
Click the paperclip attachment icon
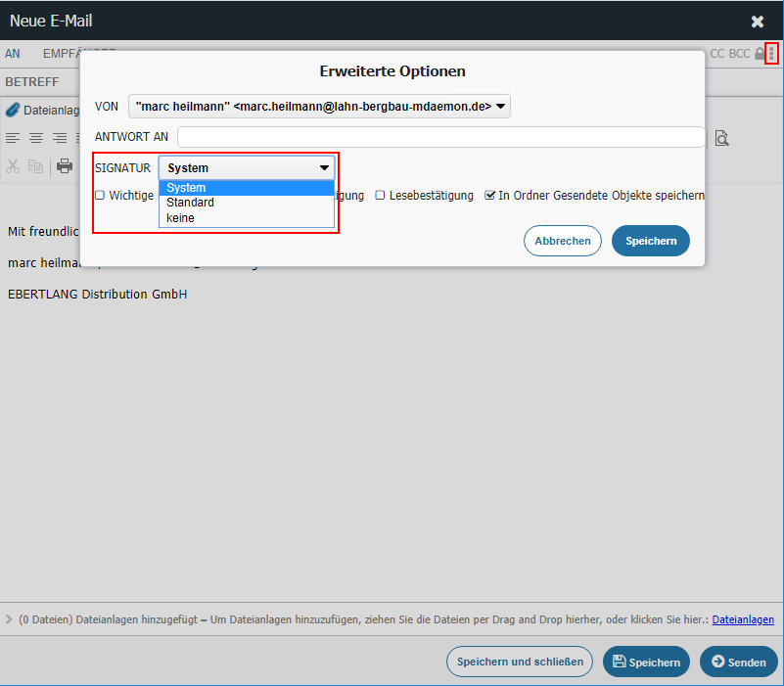(x=13, y=111)
